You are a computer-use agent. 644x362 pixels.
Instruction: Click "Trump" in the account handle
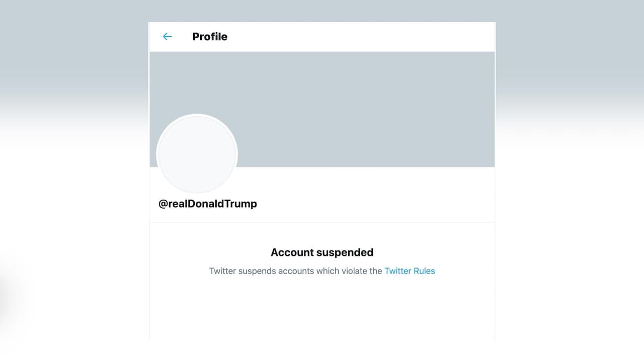pos(242,204)
